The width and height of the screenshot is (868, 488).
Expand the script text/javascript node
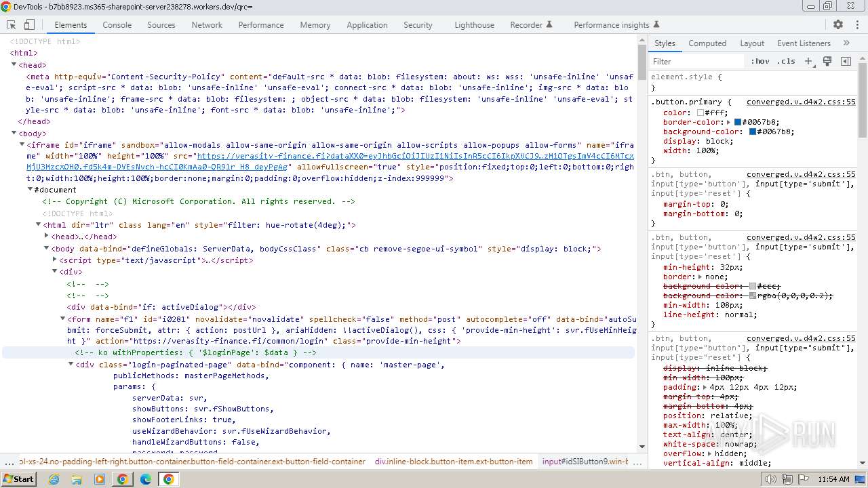pyautogui.click(x=54, y=260)
